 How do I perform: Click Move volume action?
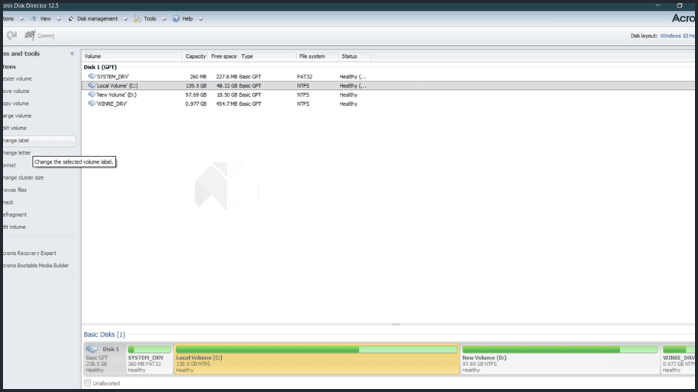(x=16, y=91)
